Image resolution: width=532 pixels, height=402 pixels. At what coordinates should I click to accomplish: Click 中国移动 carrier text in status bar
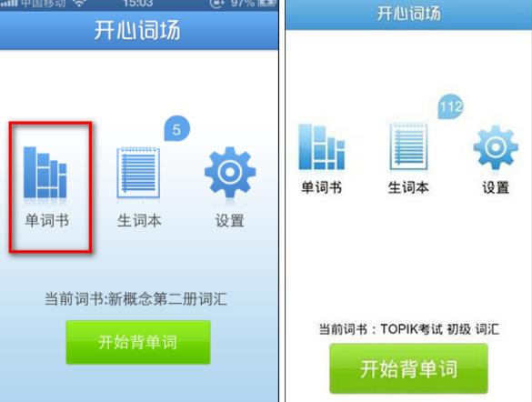click(x=43, y=4)
